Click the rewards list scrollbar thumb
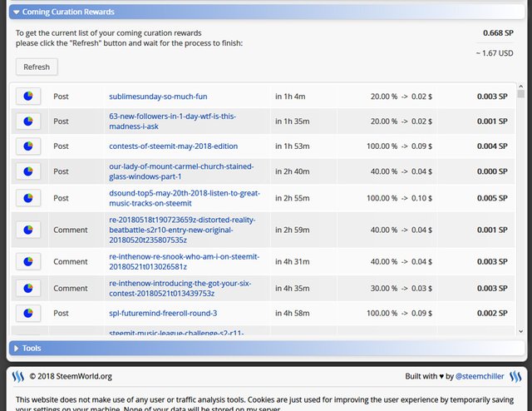The image size is (532, 411). 521,94
